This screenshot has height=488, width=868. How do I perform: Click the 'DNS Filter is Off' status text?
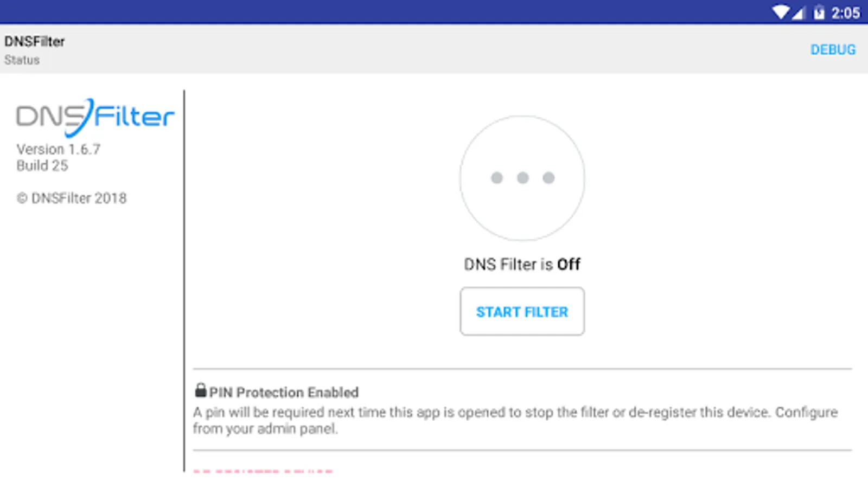522,264
